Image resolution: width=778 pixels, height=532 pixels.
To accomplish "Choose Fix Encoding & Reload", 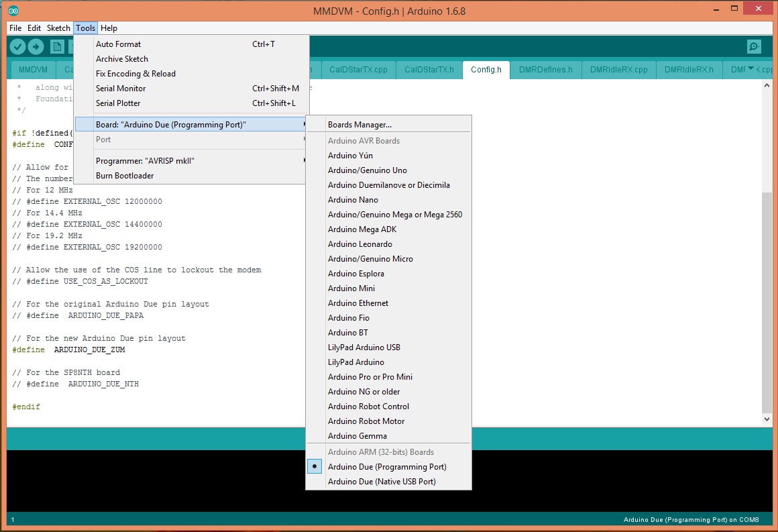I will (191, 73).
